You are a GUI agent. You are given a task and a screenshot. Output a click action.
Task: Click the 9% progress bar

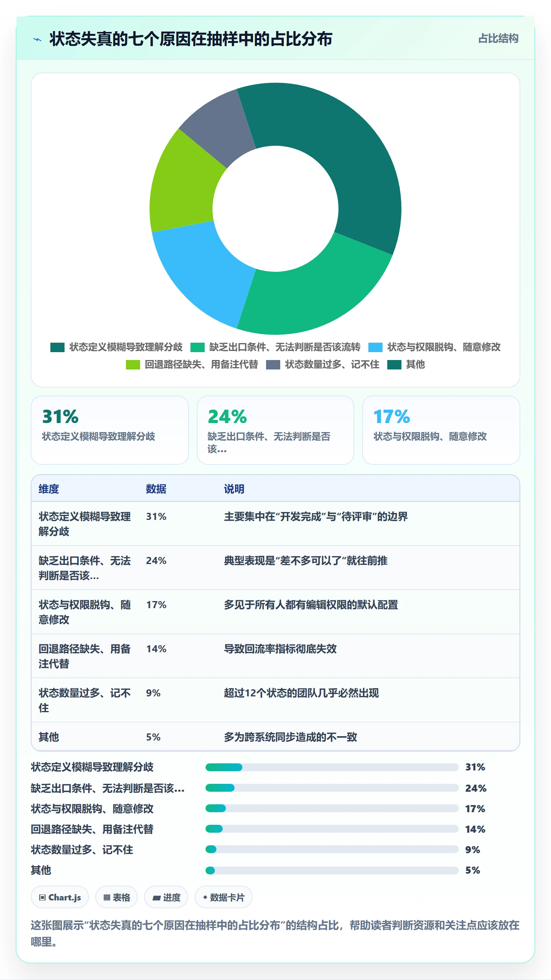332,849
